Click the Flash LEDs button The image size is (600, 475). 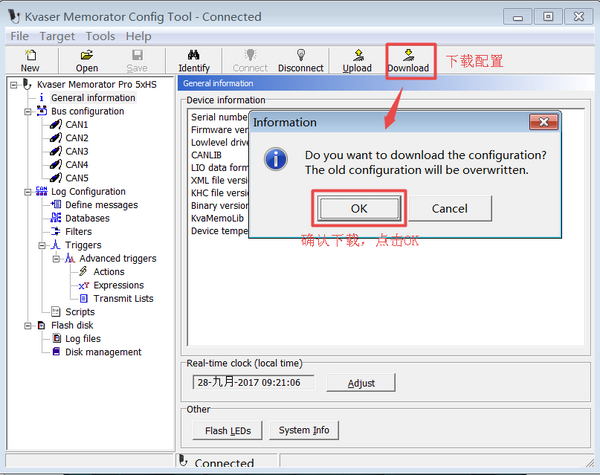(x=228, y=431)
